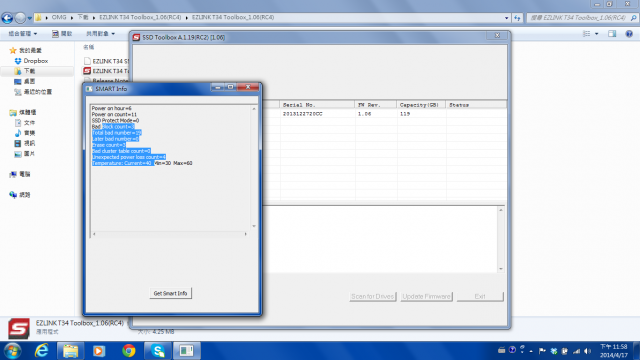Maximize the SMART Info window

pos(230,87)
